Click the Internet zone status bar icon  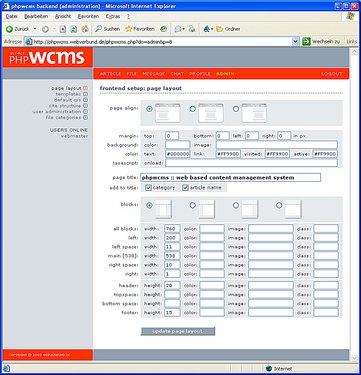269,369
